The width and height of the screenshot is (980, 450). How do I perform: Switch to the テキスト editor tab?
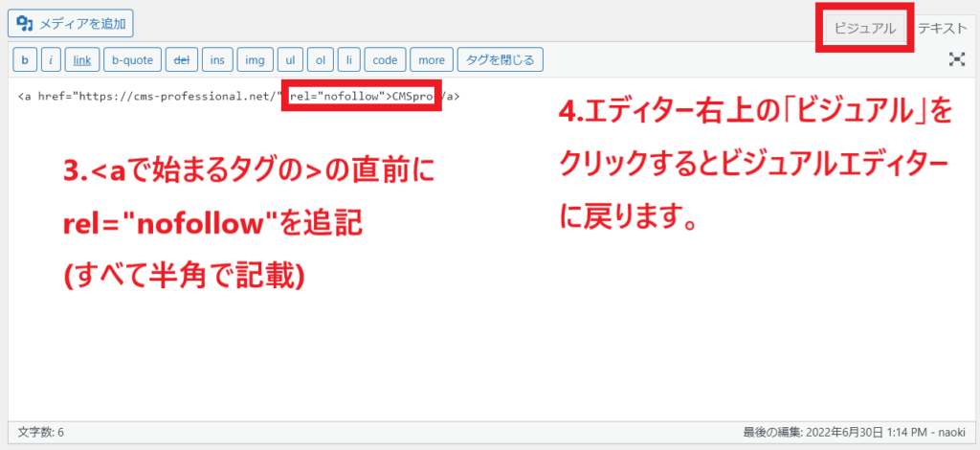942,28
